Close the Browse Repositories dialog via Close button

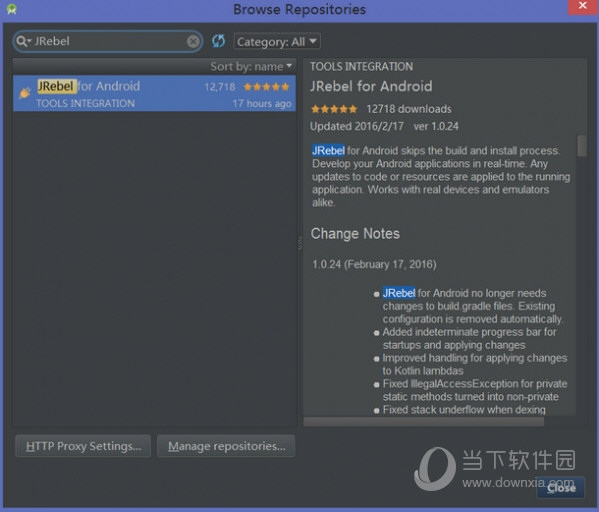point(561,488)
